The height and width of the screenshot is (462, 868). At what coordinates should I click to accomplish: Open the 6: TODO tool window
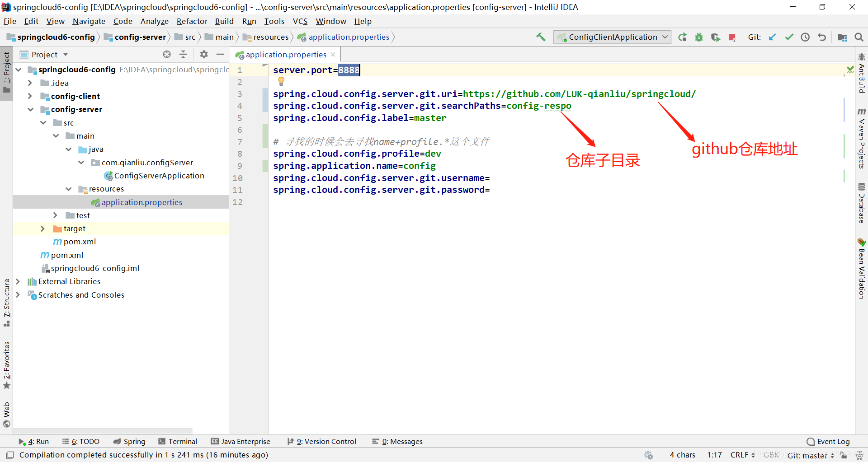pyautogui.click(x=81, y=442)
